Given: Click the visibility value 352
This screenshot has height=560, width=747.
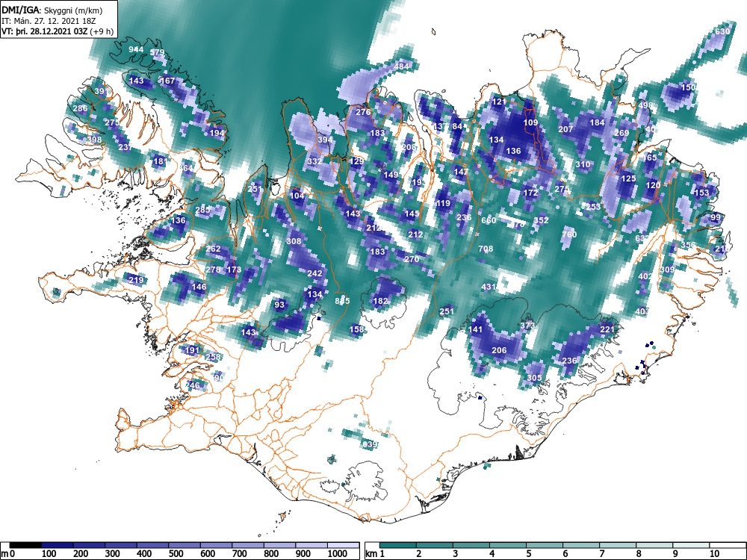Looking at the screenshot, I should point(541,220).
